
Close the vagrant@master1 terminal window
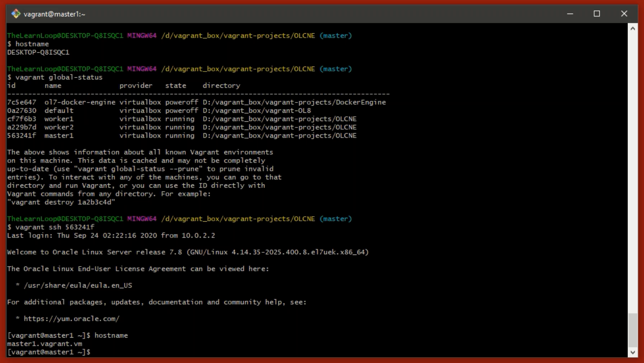tap(624, 14)
